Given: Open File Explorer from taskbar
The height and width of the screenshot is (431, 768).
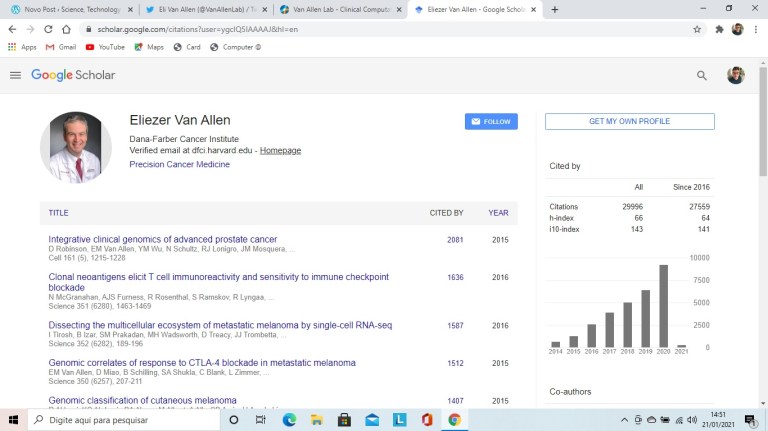Looking at the screenshot, I should click(x=316, y=420).
